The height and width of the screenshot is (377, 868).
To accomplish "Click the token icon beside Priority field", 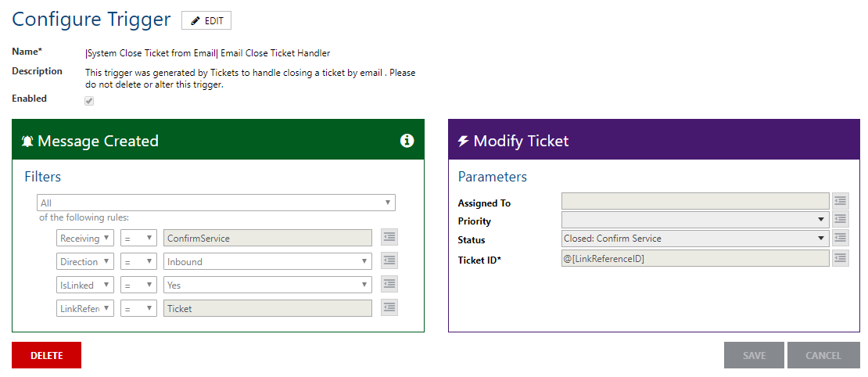I will 841,220.
